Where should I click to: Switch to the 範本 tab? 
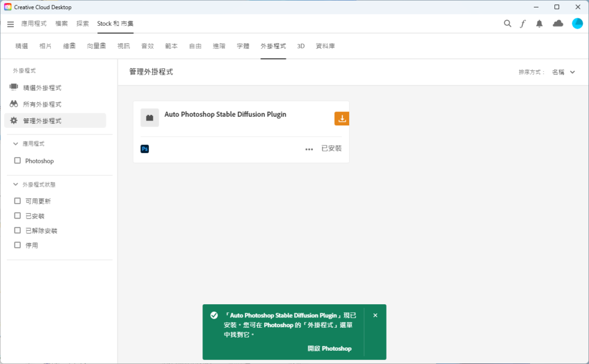click(171, 46)
